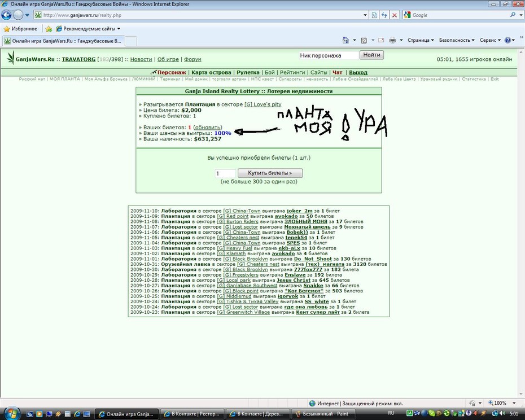Click the обновить refresh link
This screenshot has width=525, height=420.
tap(208, 127)
